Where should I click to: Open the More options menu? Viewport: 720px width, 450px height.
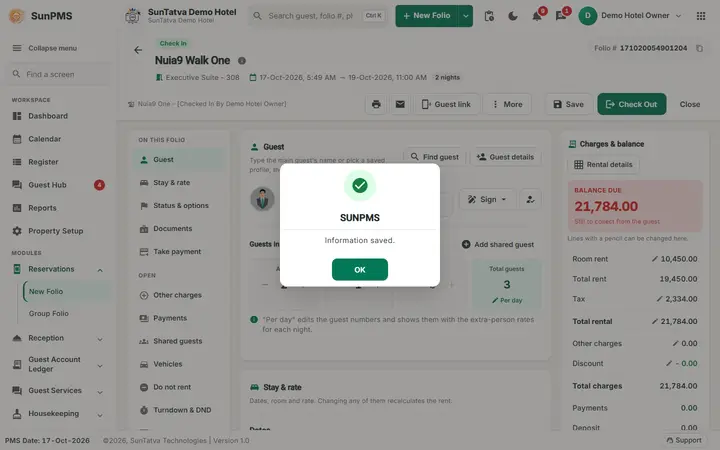pyautogui.click(x=507, y=104)
